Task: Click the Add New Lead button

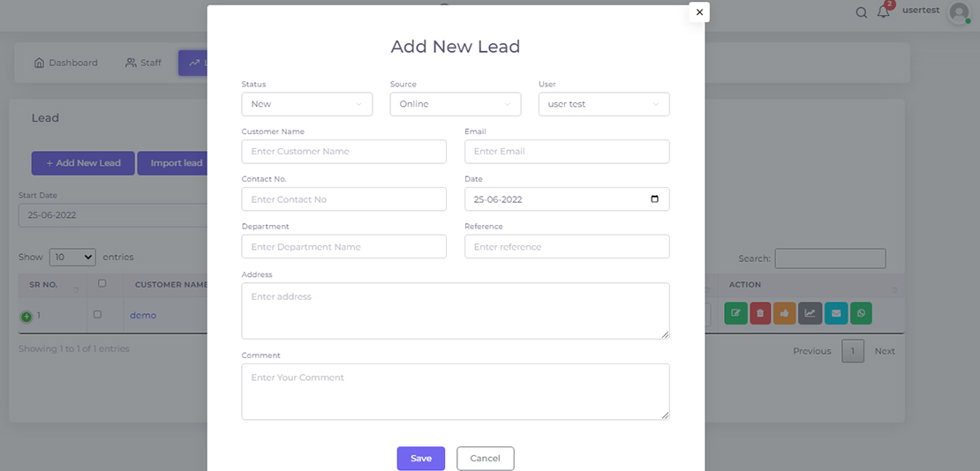Action: click(x=83, y=163)
